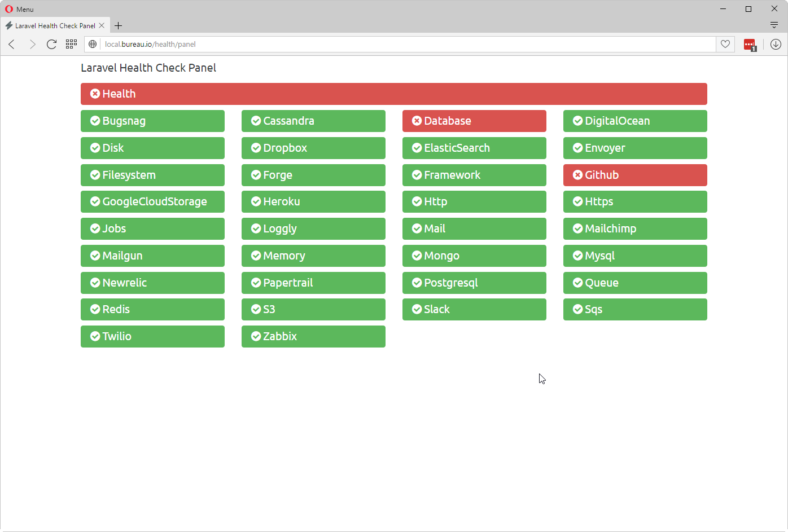Click the GoogleCloudStorage check button
Screen dimensions: 788x532
(152, 201)
